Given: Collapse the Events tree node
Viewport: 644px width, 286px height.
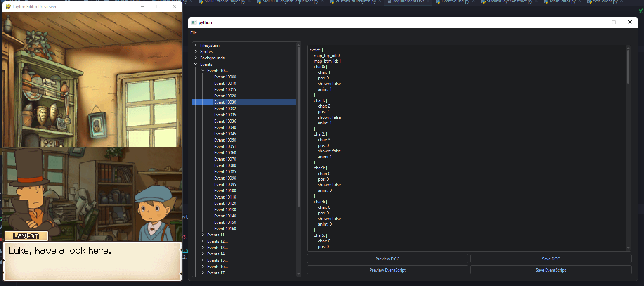Looking at the screenshot, I should click(196, 64).
